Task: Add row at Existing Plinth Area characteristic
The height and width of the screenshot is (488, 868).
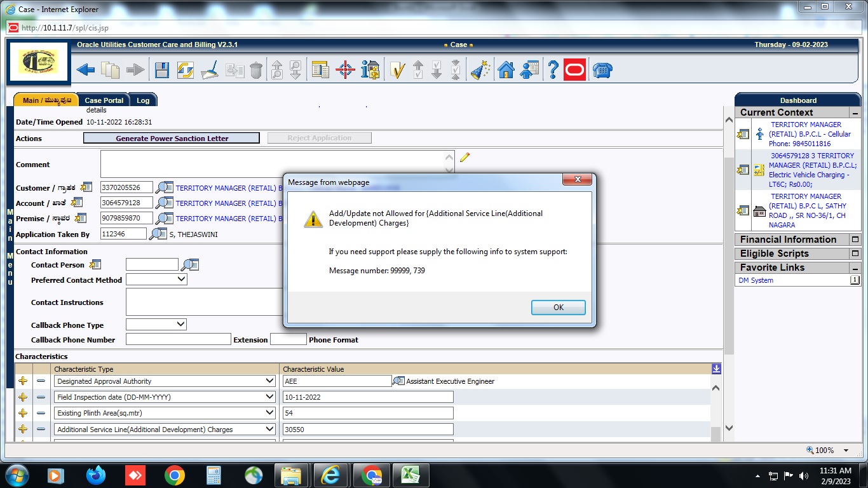Action: point(24,413)
